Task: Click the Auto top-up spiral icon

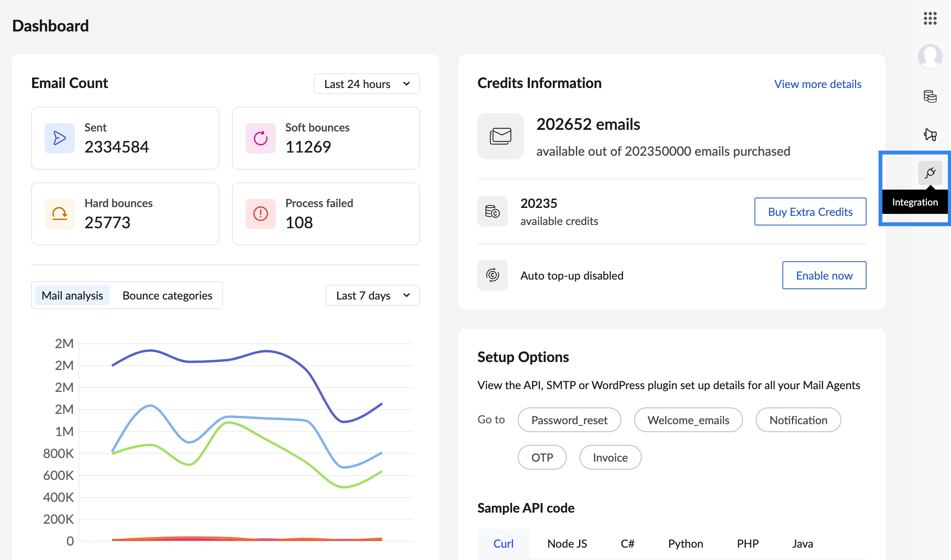Action: tap(493, 275)
